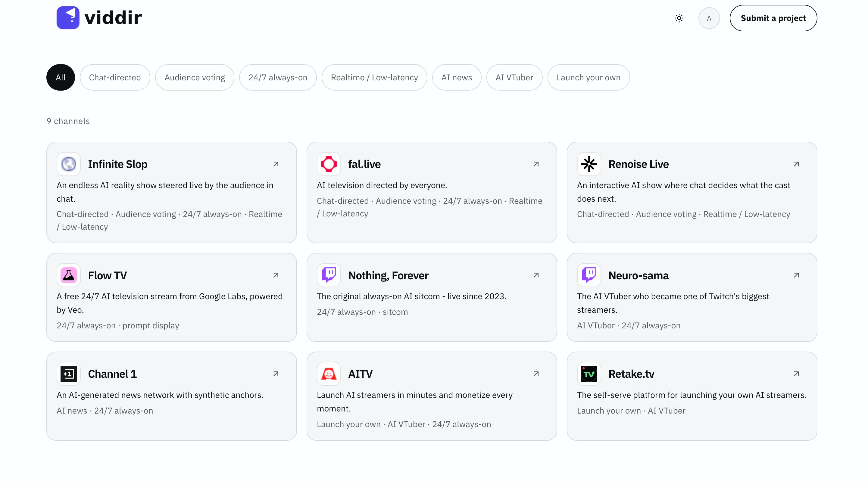This screenshot has width=868, height=484.
Task: Click 'An AI-generated news network' description
Action: click(160, 395)
